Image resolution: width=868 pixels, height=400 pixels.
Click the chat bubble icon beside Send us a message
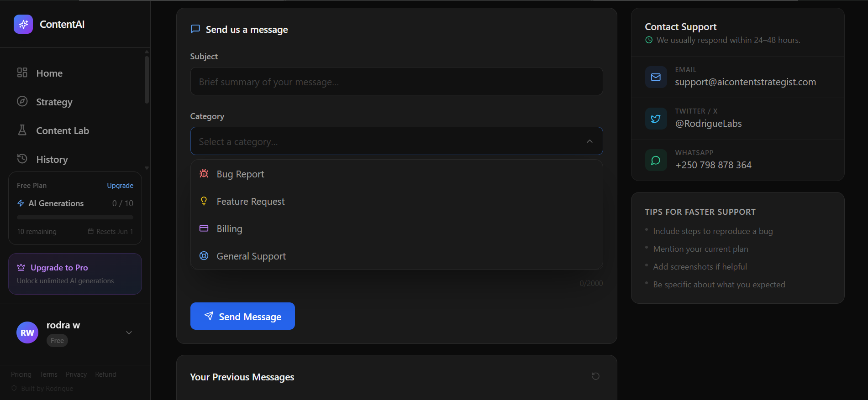[x=195, y=29]
